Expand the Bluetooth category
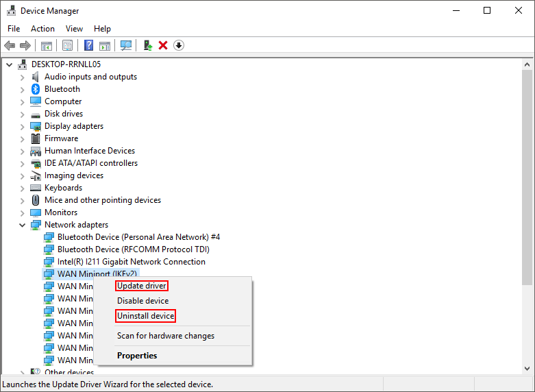The width and height of the screenshot is (535, 392). 23,90
